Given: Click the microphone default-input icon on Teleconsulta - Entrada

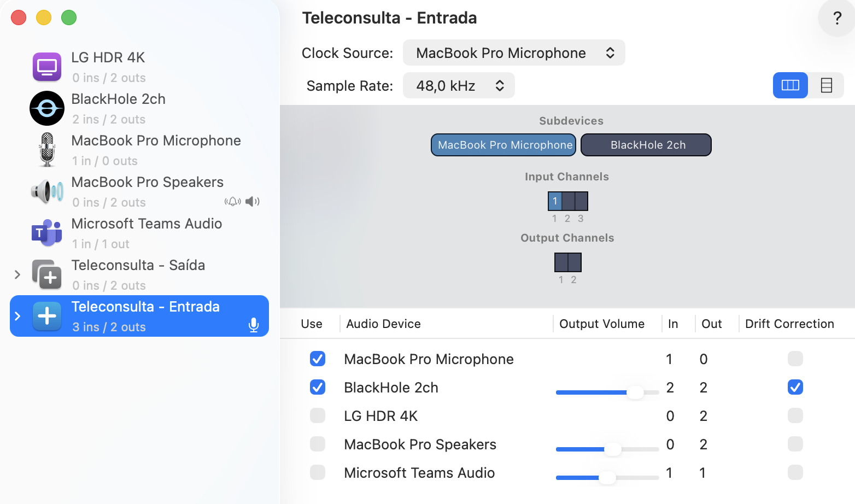Looking at the screenshot, I should (254, 325).
